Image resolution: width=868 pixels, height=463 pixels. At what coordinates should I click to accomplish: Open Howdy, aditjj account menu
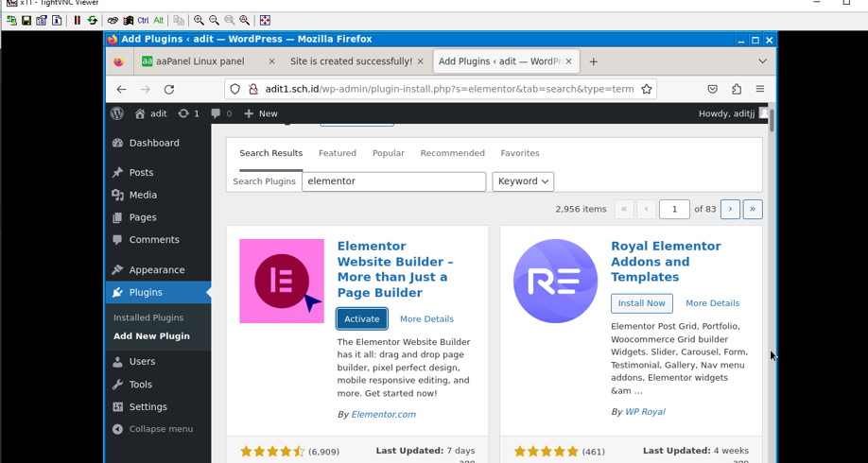[x=733, y=113]
